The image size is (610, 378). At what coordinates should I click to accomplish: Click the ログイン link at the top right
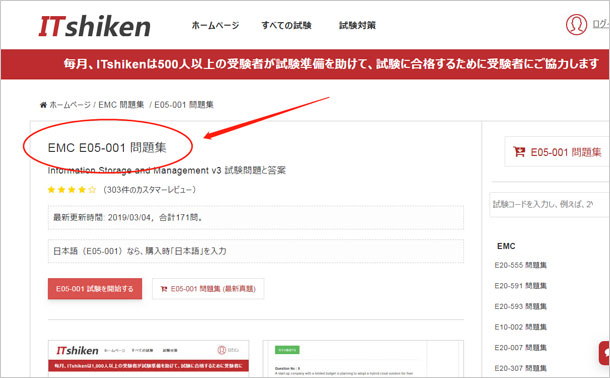(601, 24)
